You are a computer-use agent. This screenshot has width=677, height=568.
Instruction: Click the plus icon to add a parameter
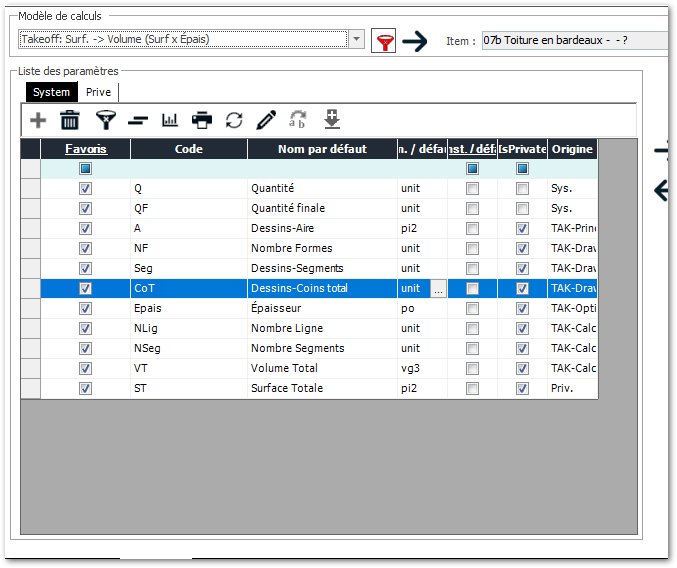tap(38, 120)
